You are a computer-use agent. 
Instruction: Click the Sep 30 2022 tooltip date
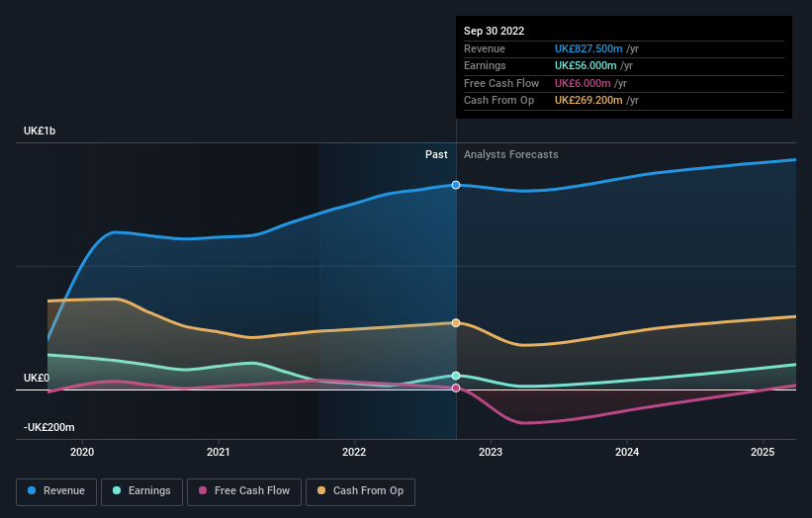coord(495,31)
